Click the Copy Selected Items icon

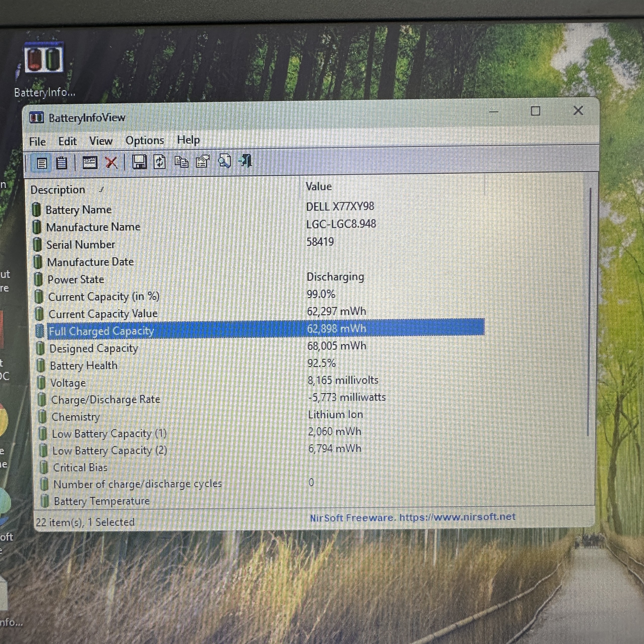click(x=181, y=162)
